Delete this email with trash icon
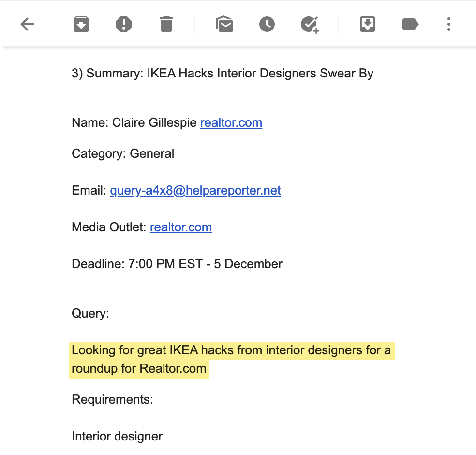Viewport: 476px width, 455px height. tap(166, 24)
